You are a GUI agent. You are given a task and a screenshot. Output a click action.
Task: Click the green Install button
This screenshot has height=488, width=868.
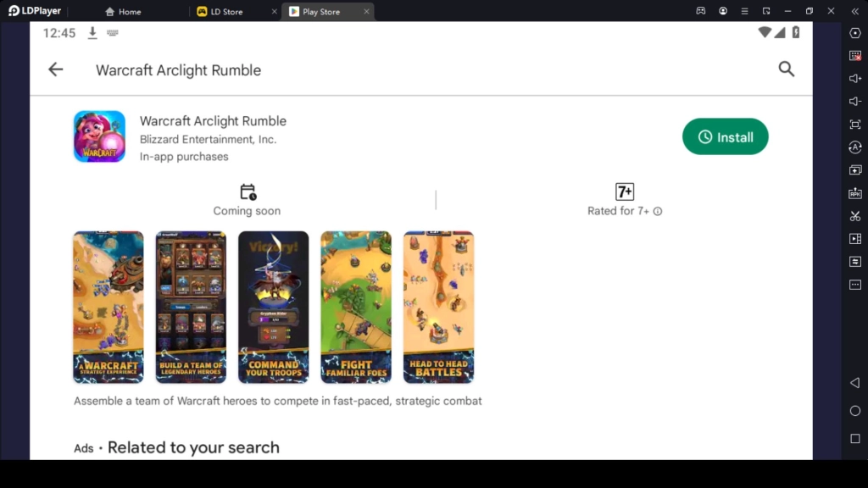click(x=725, y=137)
